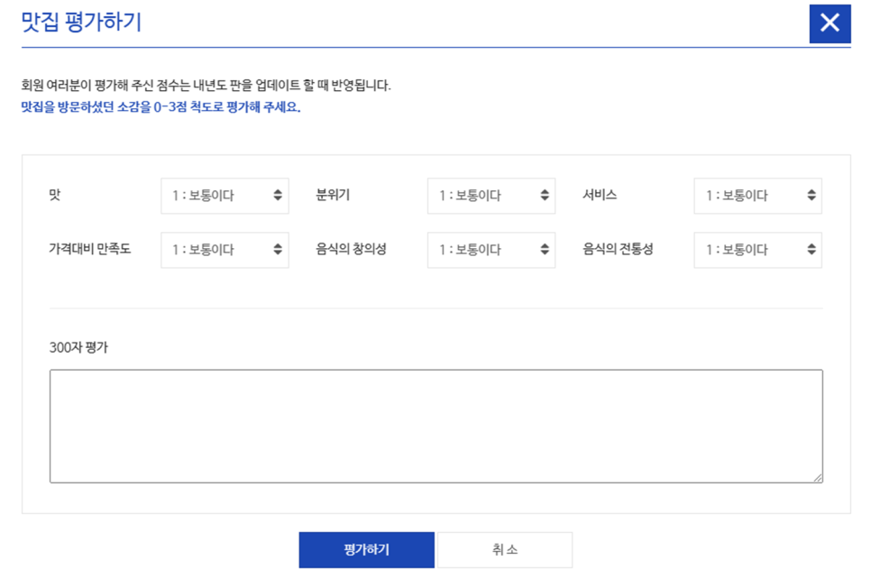This screenshot has height=588, width=871.
Task: Expand the 음식의 창의성 dropdown
Action: pyautogui.click(x=491, y=250)
